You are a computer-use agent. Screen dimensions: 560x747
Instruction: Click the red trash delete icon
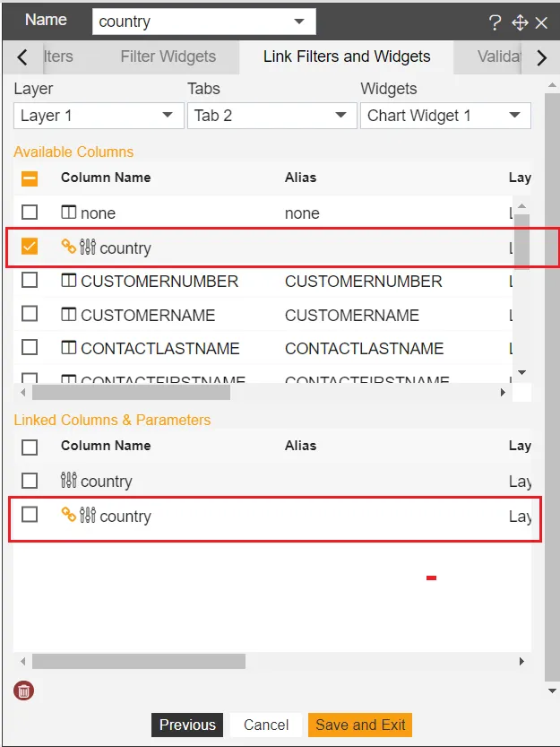pyautogui.click(x=24, y=691)
